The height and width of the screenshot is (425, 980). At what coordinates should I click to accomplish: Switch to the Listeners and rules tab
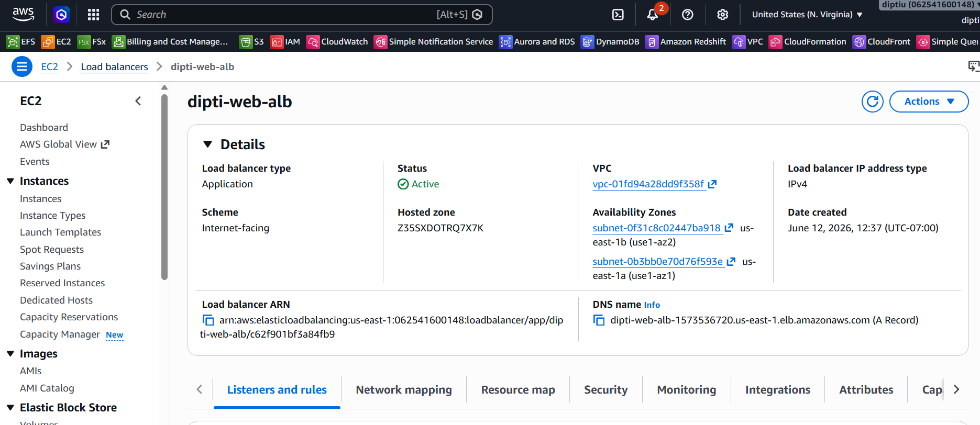(277, 390)
